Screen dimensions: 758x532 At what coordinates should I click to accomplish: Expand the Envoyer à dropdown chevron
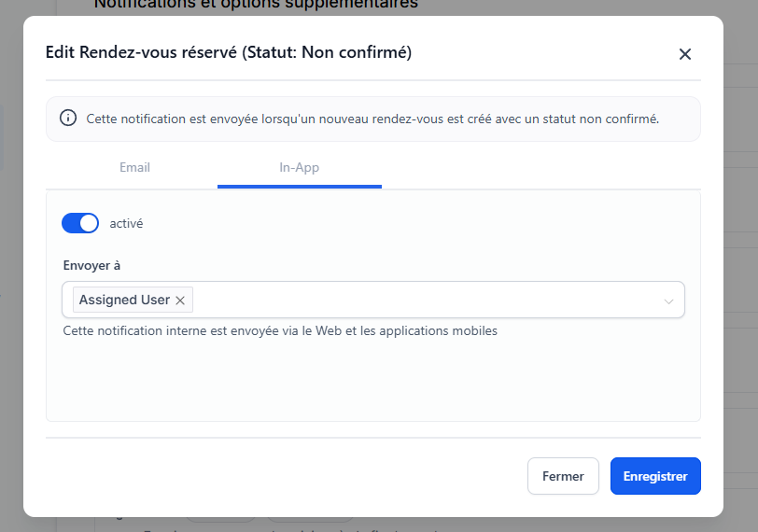[x=668, y=301]
